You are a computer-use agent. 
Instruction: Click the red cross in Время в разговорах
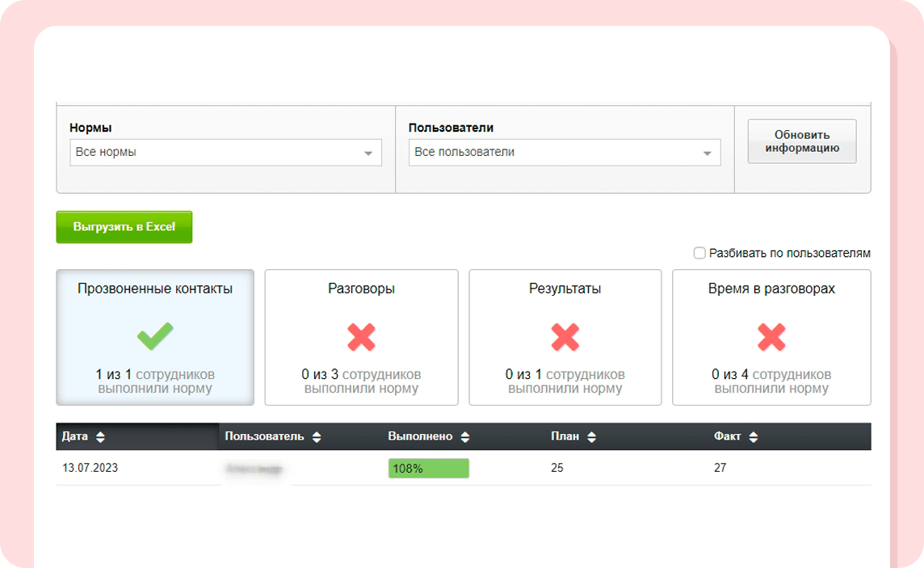(x=771, y=337)
